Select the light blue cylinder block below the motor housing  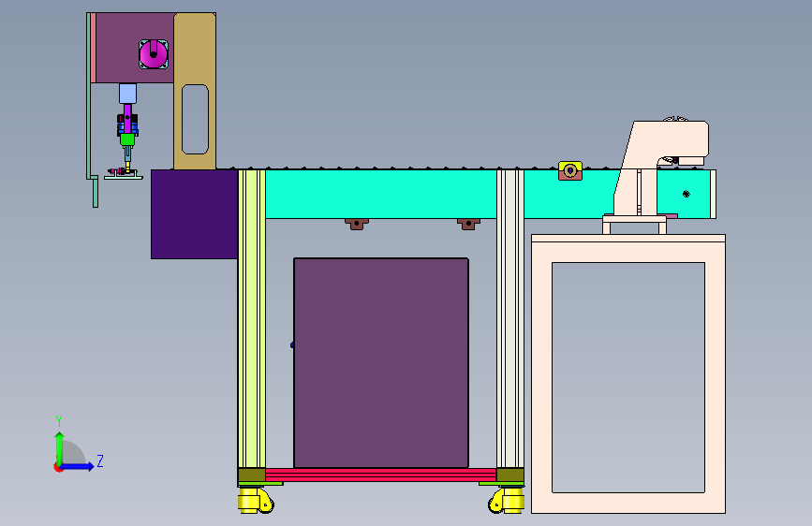pos(128,94)
